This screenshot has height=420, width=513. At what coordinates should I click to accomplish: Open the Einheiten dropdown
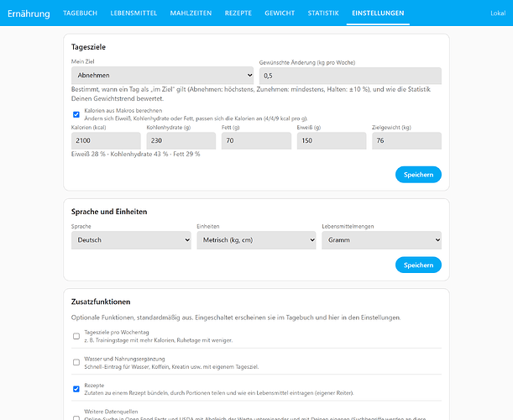[x=256, y=240]
